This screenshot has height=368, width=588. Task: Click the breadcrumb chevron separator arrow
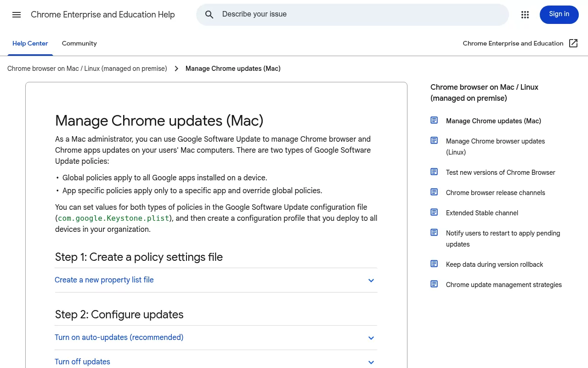tap(176, 69)
